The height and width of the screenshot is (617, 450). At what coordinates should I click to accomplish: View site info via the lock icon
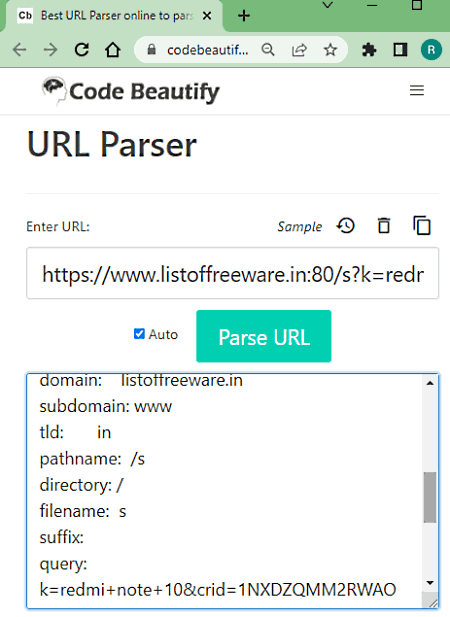pyautogui.click(x=151, y=50)
